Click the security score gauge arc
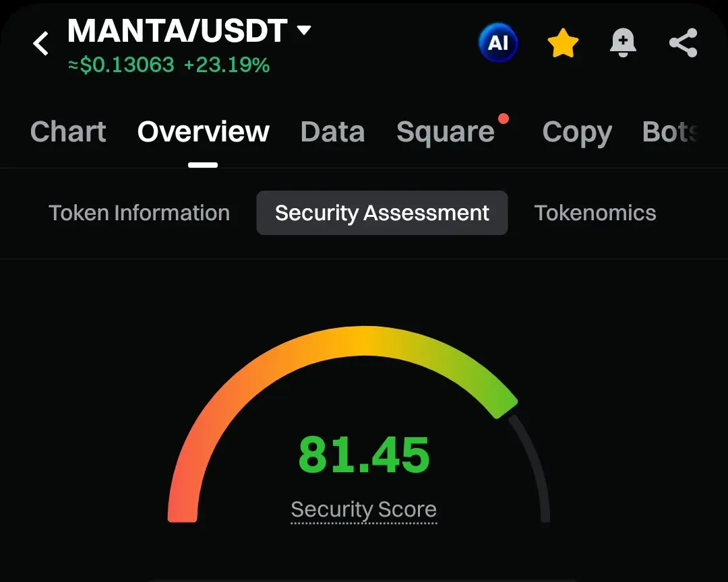Image resolution: width=728 pixels, height=582 pixels. [x=359, y=424]
